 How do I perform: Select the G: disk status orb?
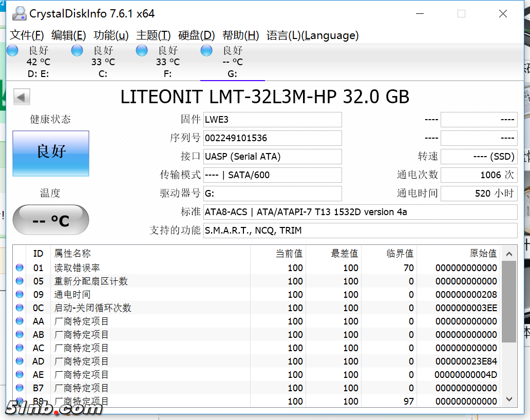206,50
